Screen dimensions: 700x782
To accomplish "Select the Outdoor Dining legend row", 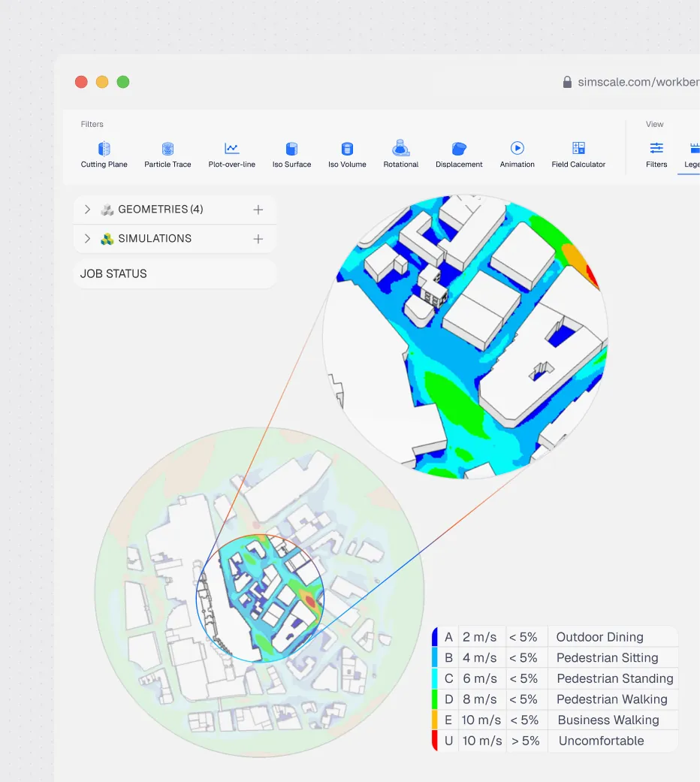I will point(555,637).
